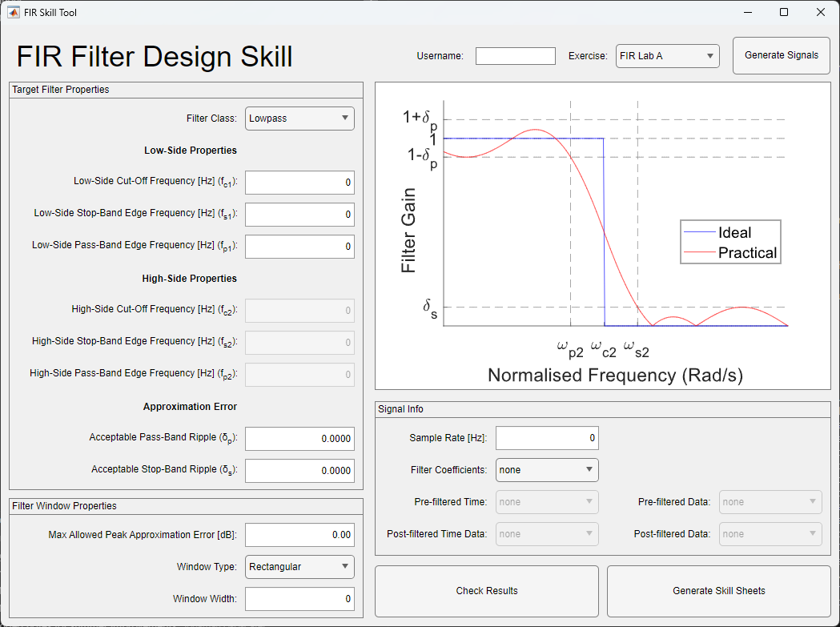Click the Low-Side Cut-Off Frequency field

[x=299, y=183]
